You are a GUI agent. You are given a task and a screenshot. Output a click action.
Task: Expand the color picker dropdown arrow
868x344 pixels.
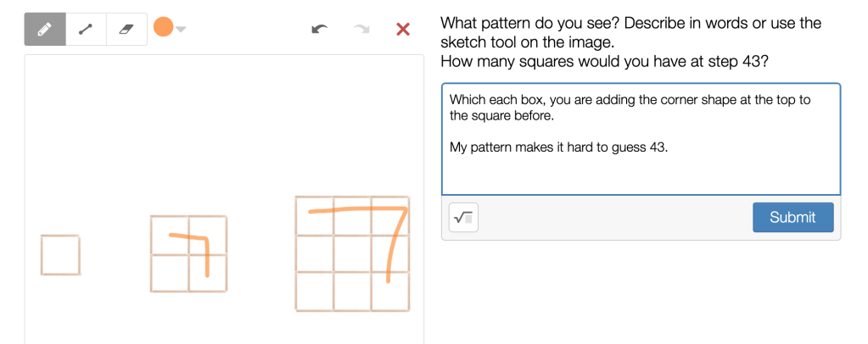pos(182,29)
